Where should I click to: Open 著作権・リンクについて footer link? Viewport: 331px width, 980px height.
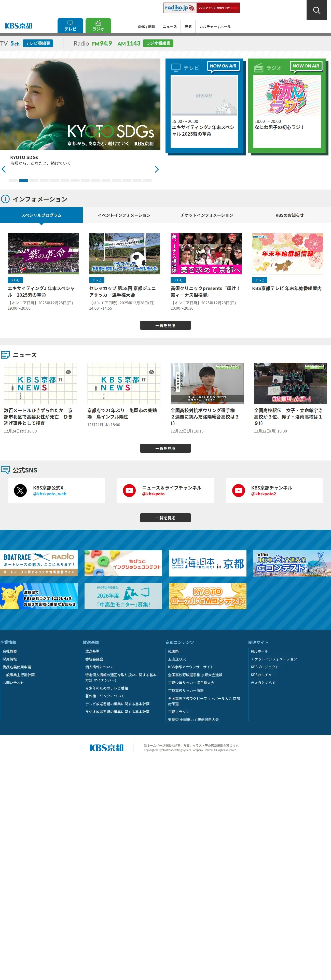(x=105, y=696)
